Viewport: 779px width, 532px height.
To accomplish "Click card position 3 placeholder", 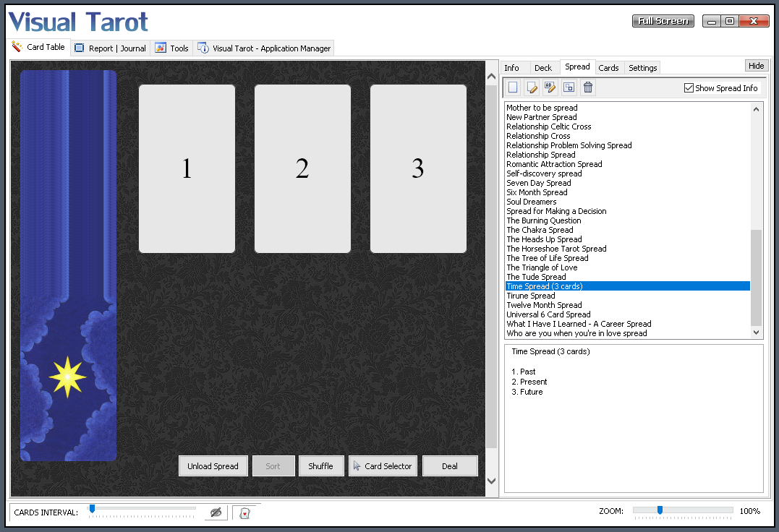I will (418, 168).
